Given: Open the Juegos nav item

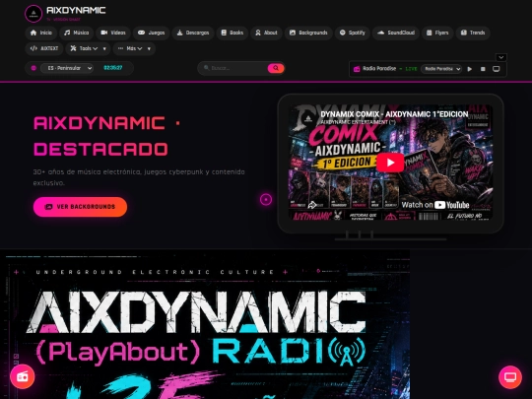Looking at the screenshot, I should (x=152, y=33).
